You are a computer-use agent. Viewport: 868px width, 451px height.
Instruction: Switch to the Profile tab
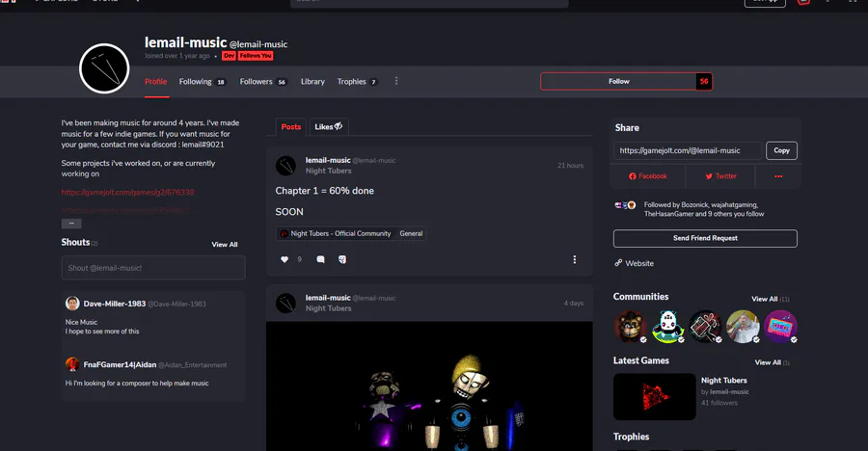click(156, 81)
